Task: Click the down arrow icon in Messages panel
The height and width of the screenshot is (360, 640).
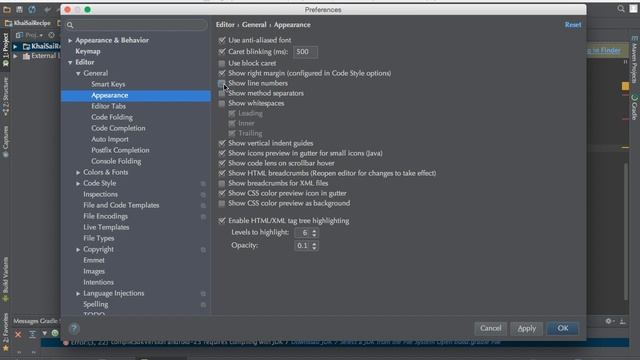Action: pos(44,333)
